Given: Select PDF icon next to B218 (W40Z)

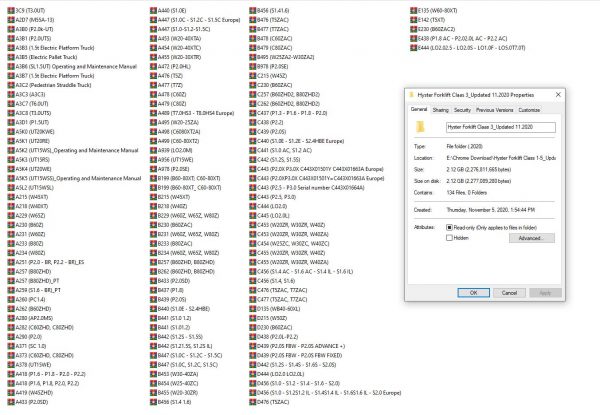Looking at the screenshot, I should (x=153, y=206).
